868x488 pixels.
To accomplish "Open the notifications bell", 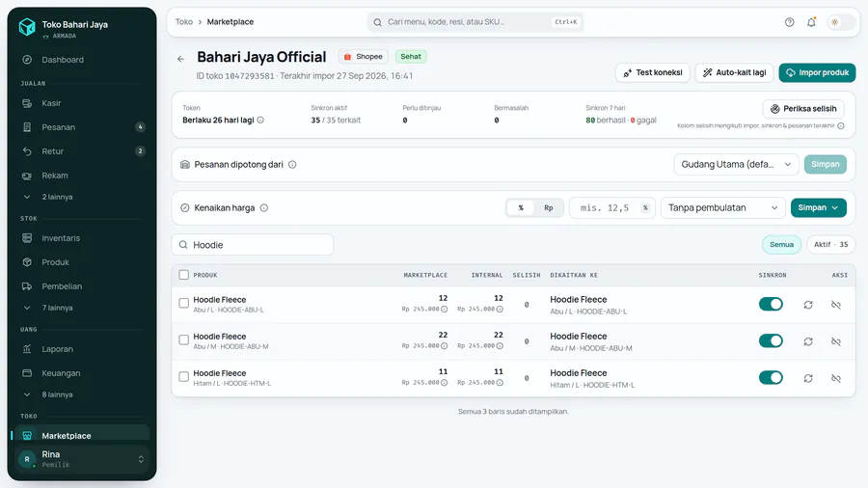I will pyautogui.click(x=811, y=22).
